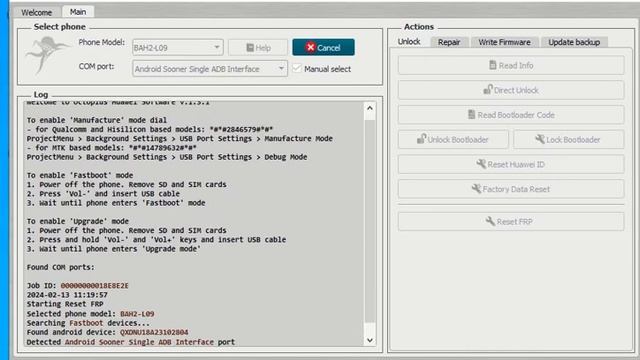Screen dimensions: 640x360
Task: Click 'Selected phone model: BAH2-L09' log line
Action: [90, 314]
